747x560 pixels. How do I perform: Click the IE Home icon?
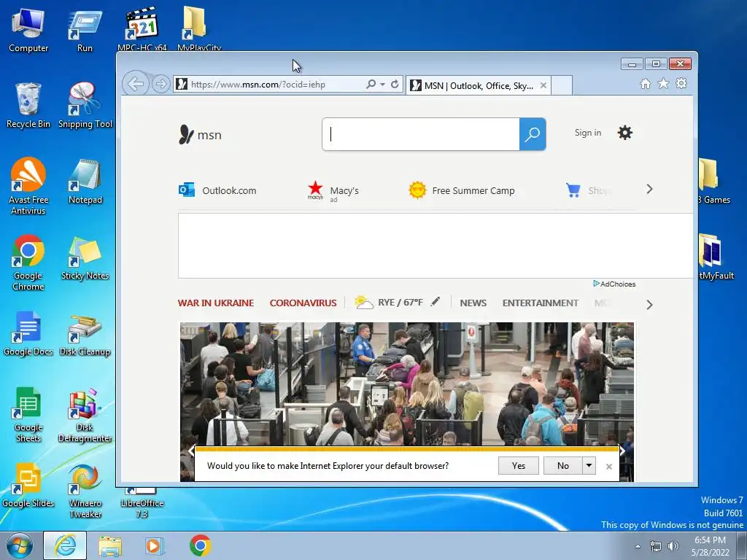tap(645, 84)
